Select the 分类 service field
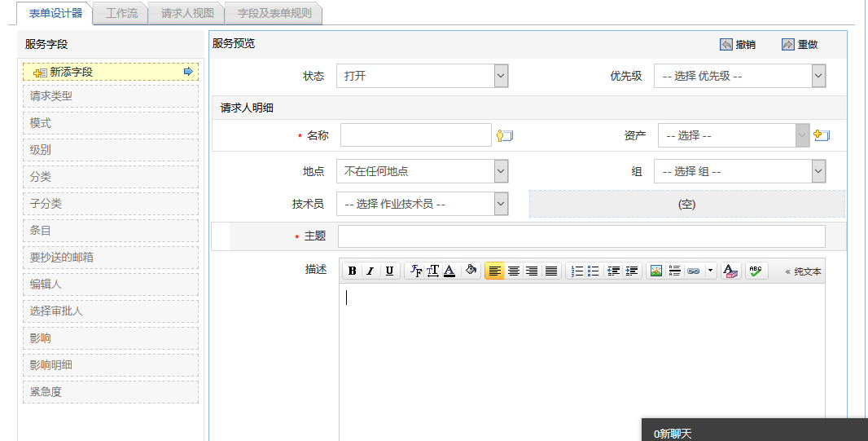 pyautogui.click(x=111, y=177)
